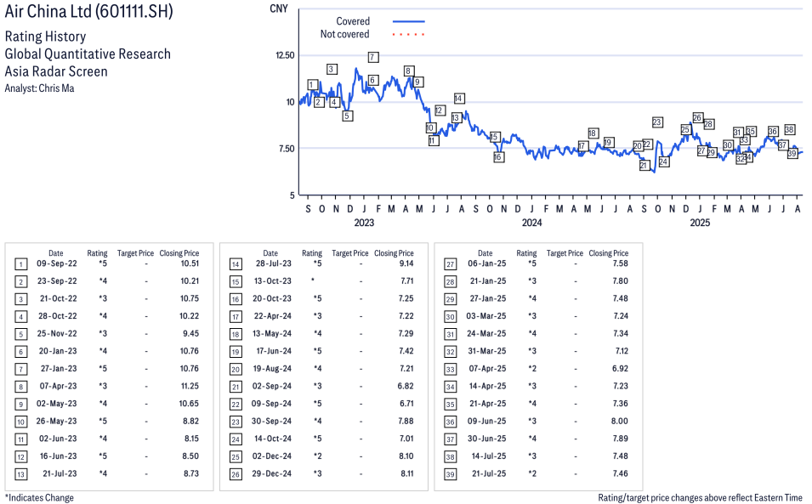Click chart marker 18 on the graph
Image resolution: width=812 pixels, height=504 pixels.
click(593, 133)
